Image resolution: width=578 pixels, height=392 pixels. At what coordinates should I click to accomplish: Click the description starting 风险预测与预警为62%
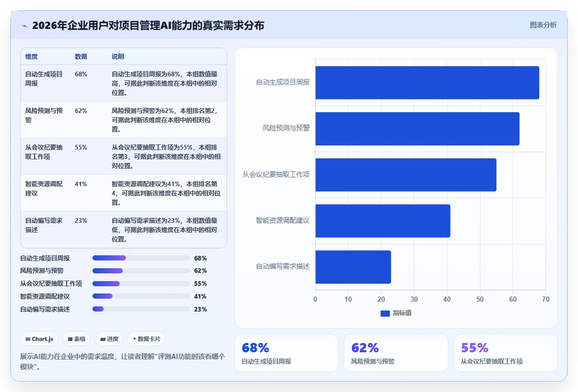pyautogui.click(x=165, y=120)
